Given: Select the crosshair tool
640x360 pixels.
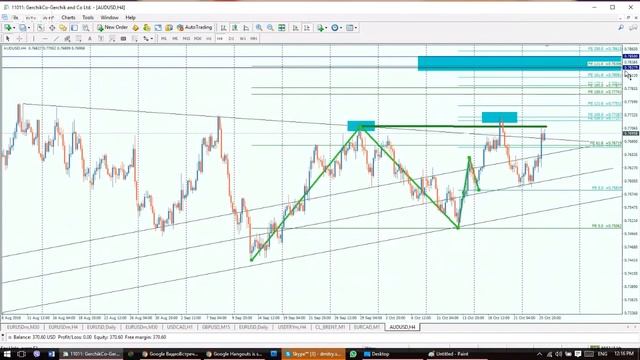Looking at the screenshot, I should click(x=19, y=38).
